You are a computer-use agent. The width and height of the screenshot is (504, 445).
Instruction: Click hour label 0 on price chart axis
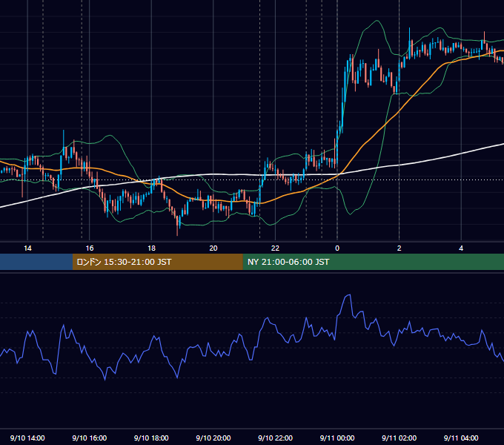pyautogui.click(x=337, y=248)
